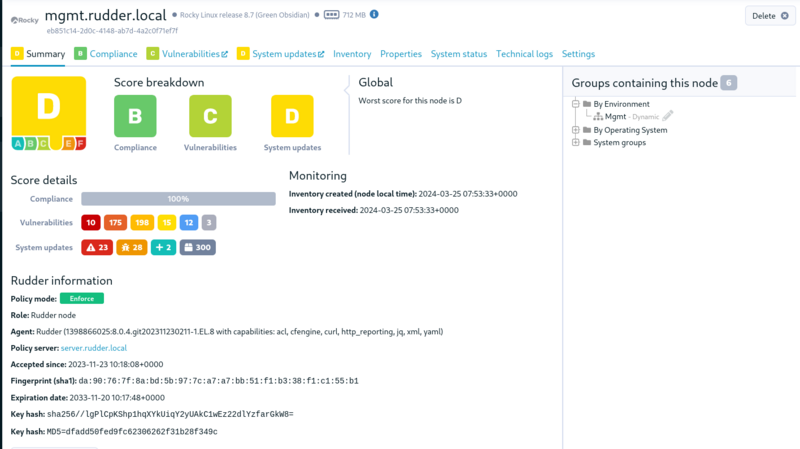800x449 pixels.
Task: Click the small F grade in score legend
Action: 80,144
